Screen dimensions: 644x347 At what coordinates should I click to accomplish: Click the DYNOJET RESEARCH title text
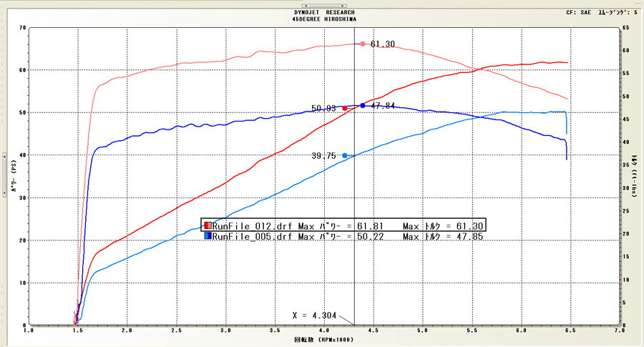pos(323,12)
